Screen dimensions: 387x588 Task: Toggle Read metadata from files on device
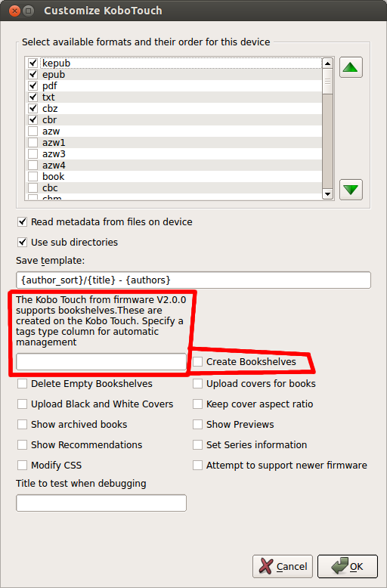tap(23, 222)
